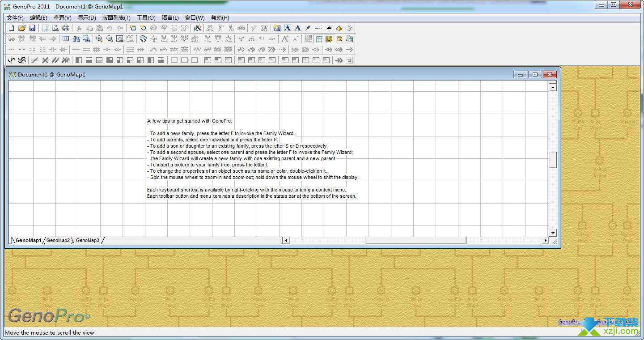
Task: Click the orange pyramid icon
Action: tap(339, 28)
